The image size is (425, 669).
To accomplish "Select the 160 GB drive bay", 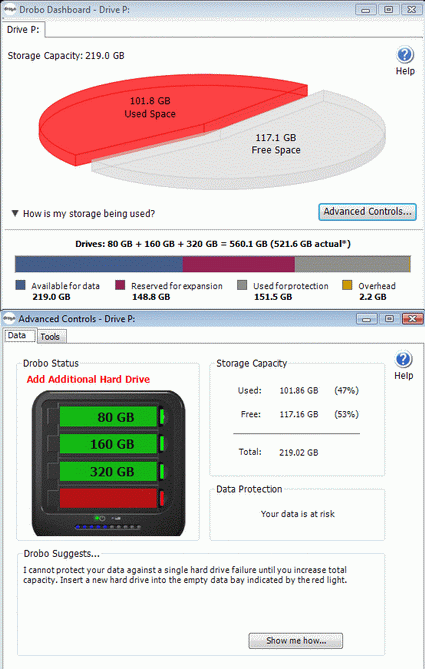I will click(x=108, y=444).
